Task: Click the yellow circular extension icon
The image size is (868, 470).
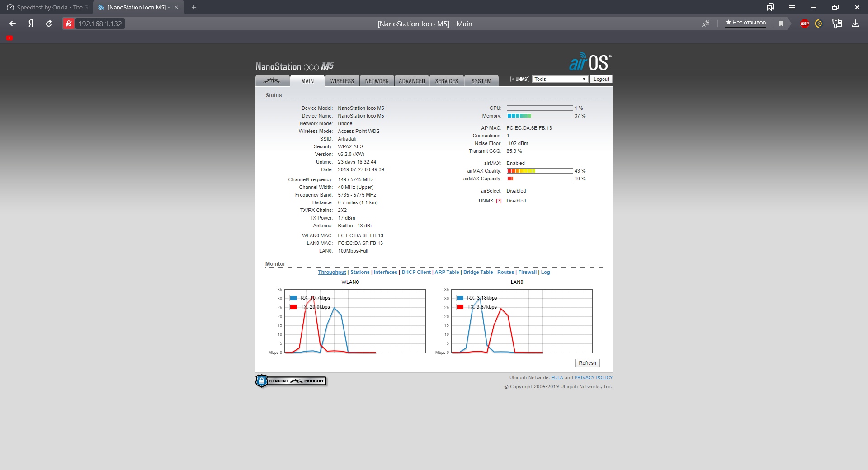Action: point(819,23)
